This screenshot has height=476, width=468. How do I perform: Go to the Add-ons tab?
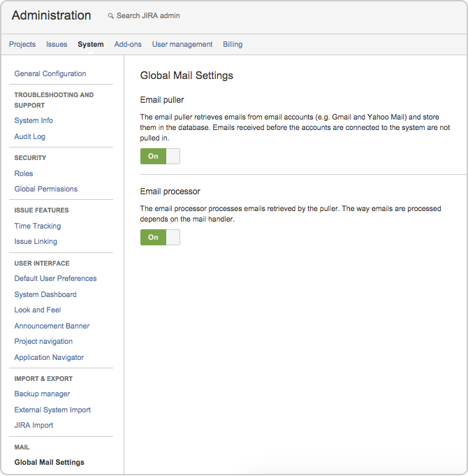click(128, 44)
